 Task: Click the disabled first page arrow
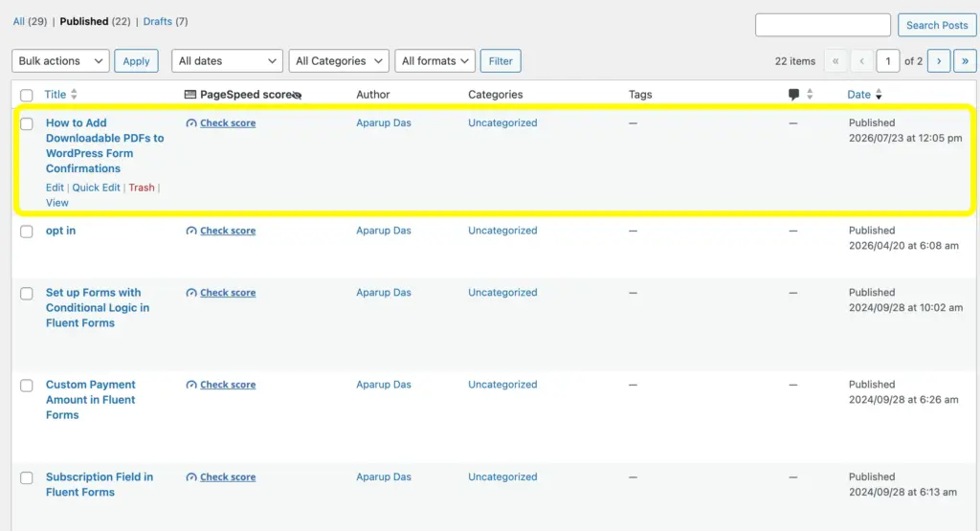click(835, 60)
